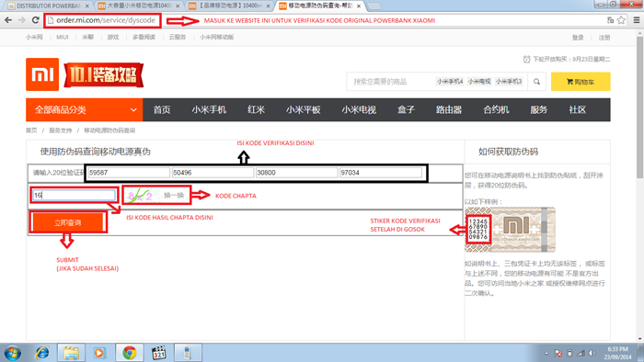
Task: Click the Windows Start orb
Action: pos(12,353)
